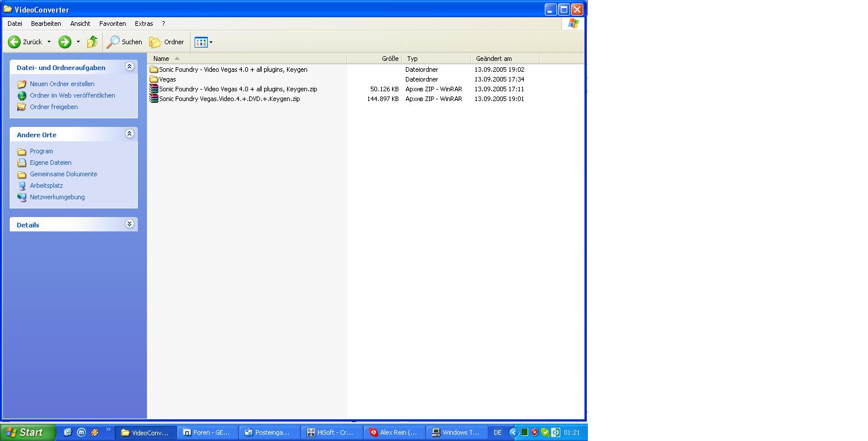This screenshot has width=868, height=441.
Task: Click the DE language indicator
Action: tap(498, 432)
